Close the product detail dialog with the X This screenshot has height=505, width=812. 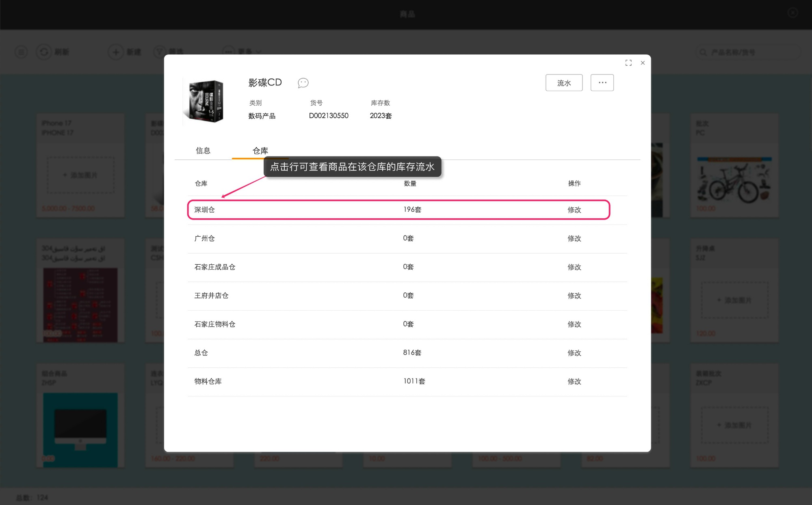click(643, 63)
